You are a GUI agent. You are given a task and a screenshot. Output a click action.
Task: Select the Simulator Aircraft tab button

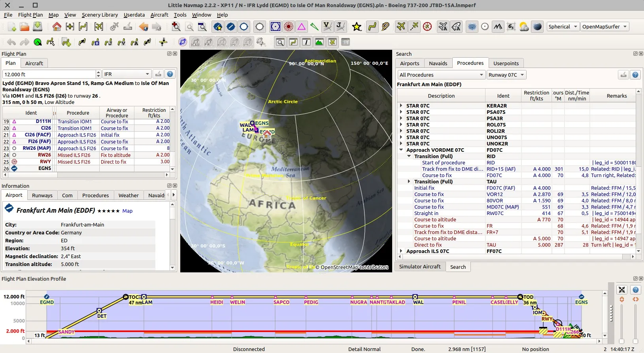pos(420,267)
